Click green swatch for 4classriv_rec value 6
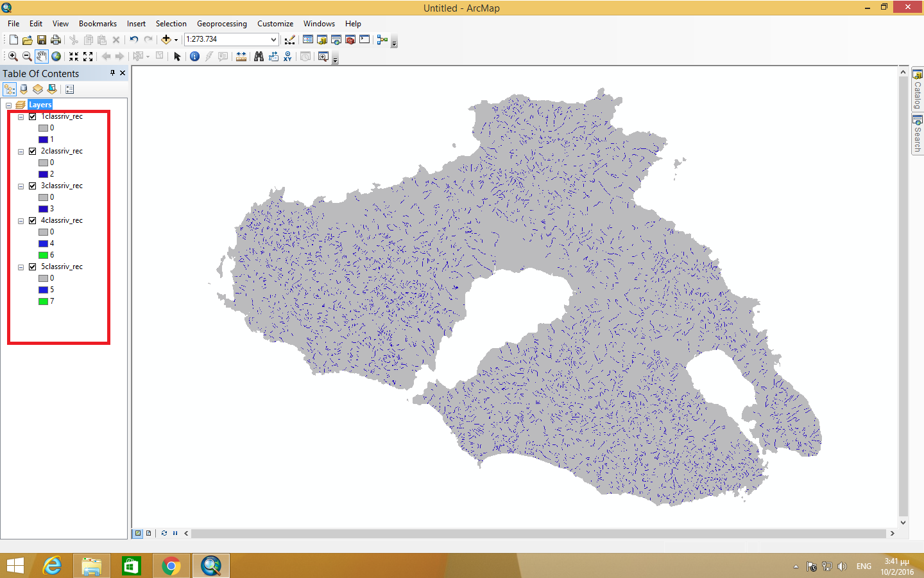 point(43,255)
